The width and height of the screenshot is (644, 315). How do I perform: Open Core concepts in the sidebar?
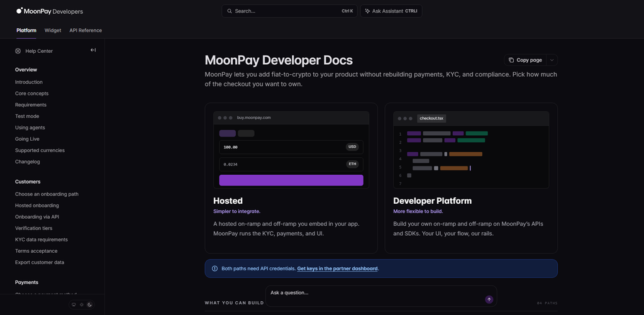pyautogui.click(x=31, y=94)
